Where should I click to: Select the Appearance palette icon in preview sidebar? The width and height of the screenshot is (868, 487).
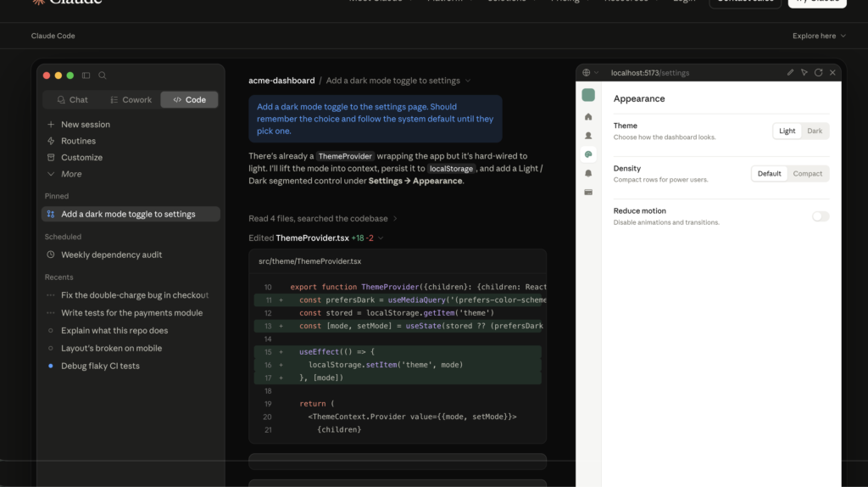(588, 154)
